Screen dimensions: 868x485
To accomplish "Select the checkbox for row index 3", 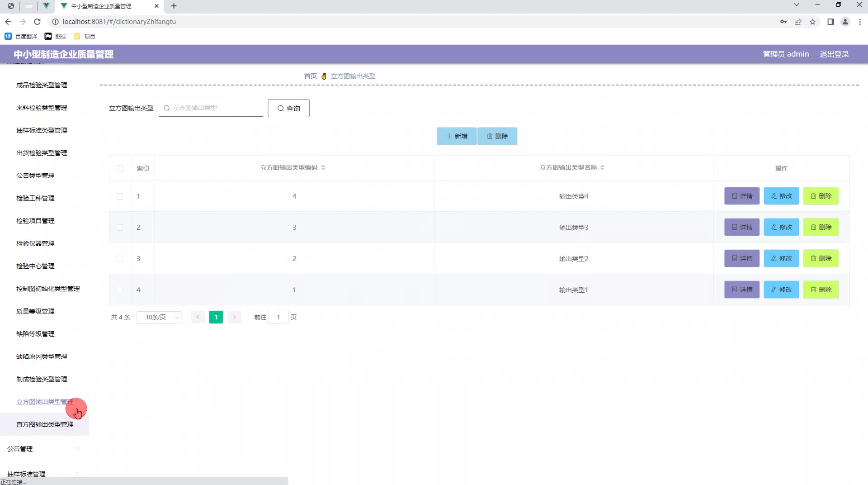I will pyautogui.click(x=120, y=259).
